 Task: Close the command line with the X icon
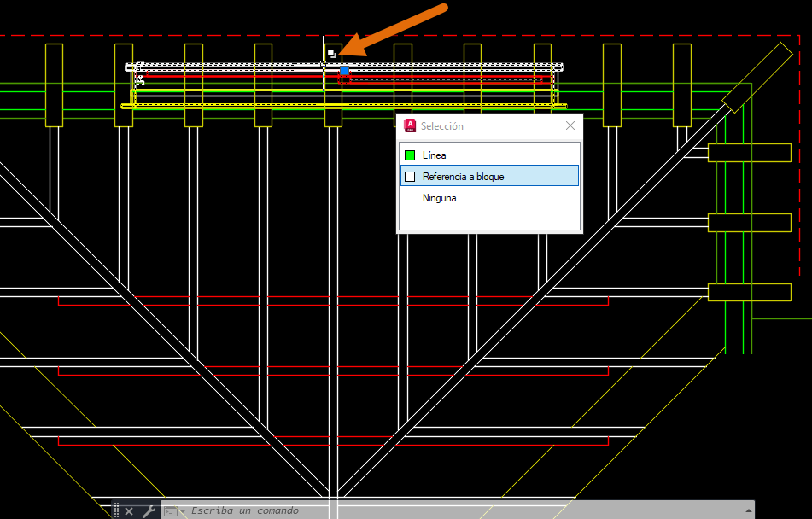click(x=129, y=511)
